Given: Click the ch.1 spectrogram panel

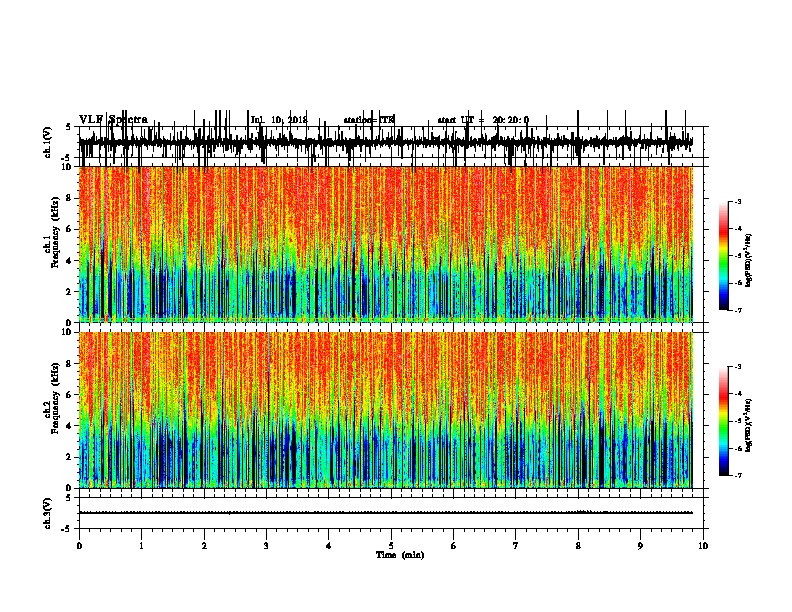Looking at the screenshot, I should pos(385,244).
